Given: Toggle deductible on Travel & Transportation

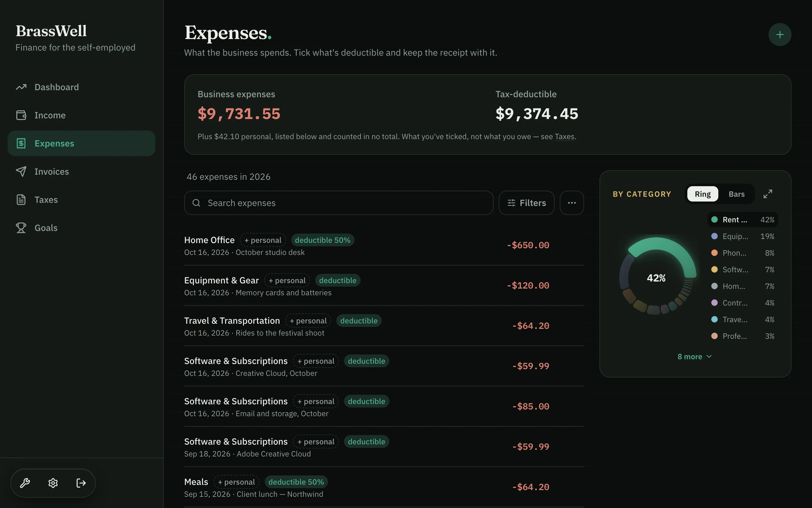Looking at the screenshot, I should point(359,321).
